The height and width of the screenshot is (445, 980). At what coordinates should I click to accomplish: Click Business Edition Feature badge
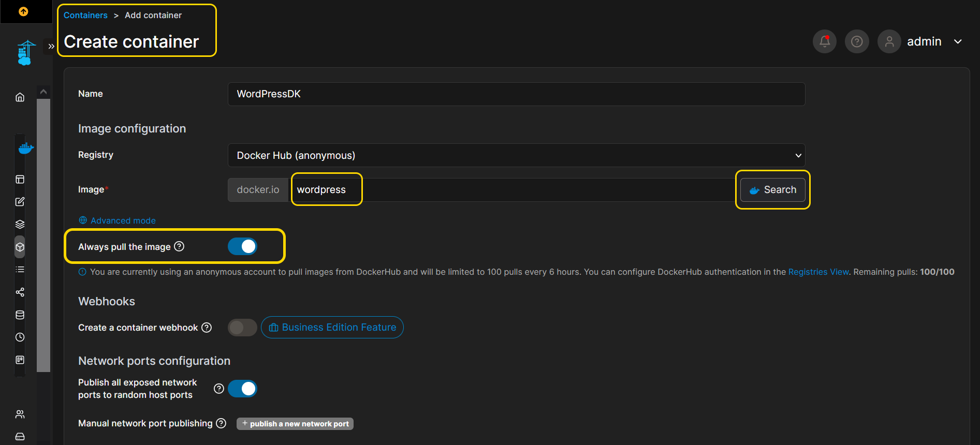332,328
